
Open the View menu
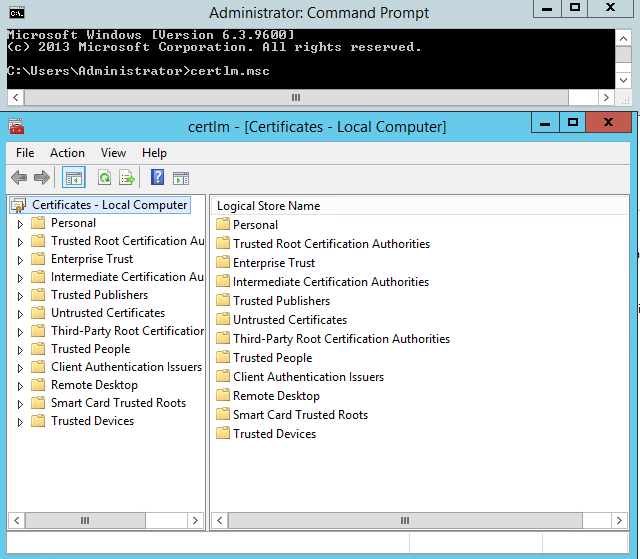pos(113,153)
